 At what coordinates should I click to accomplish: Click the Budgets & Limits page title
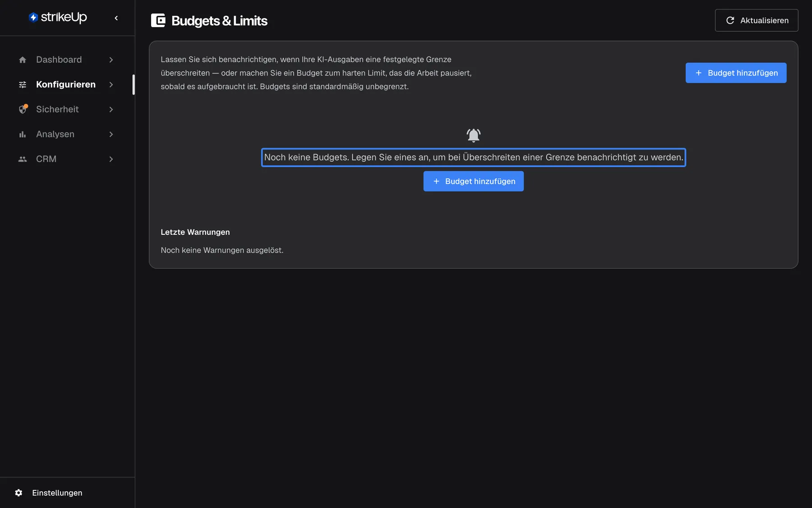(219, 21)
